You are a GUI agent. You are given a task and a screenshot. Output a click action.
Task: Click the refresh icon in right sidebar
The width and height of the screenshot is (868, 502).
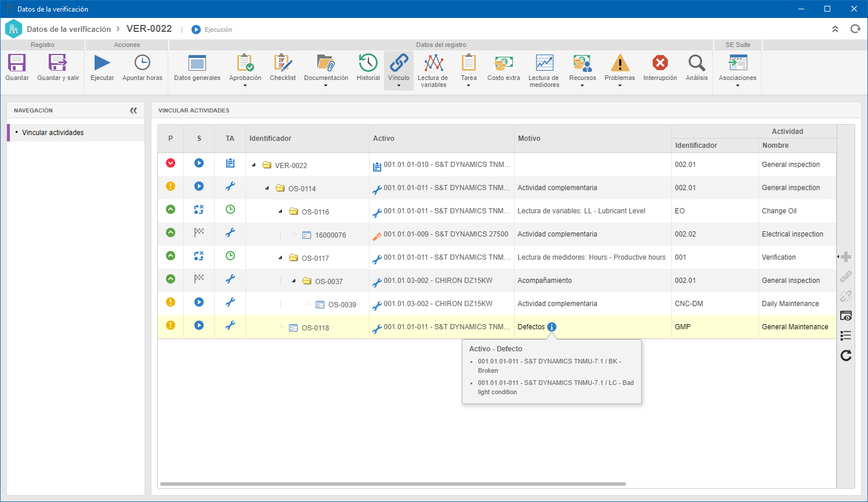(x=846, y=355)
